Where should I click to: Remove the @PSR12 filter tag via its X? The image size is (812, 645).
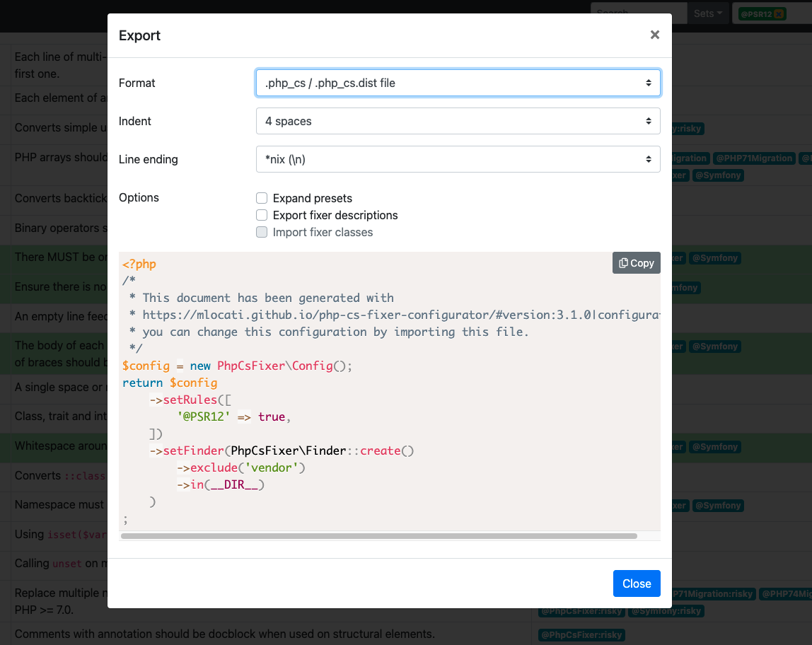(778, 14)
